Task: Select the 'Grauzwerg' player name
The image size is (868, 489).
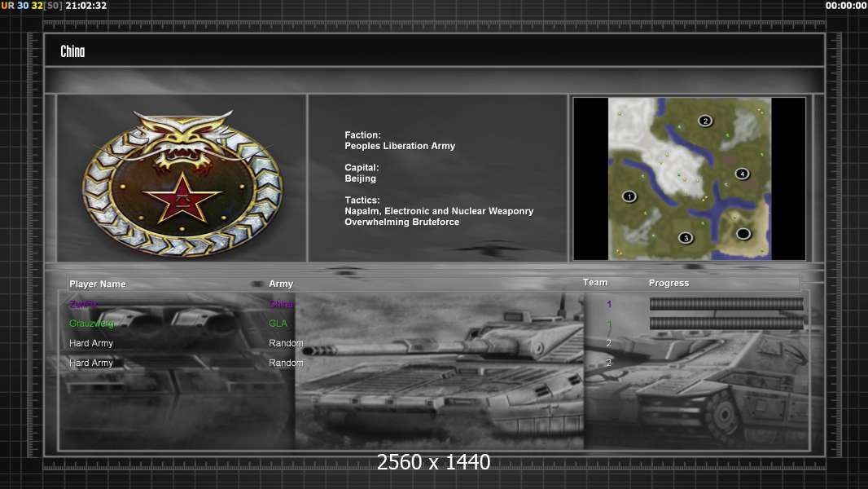Action: (x=92, y=324)
